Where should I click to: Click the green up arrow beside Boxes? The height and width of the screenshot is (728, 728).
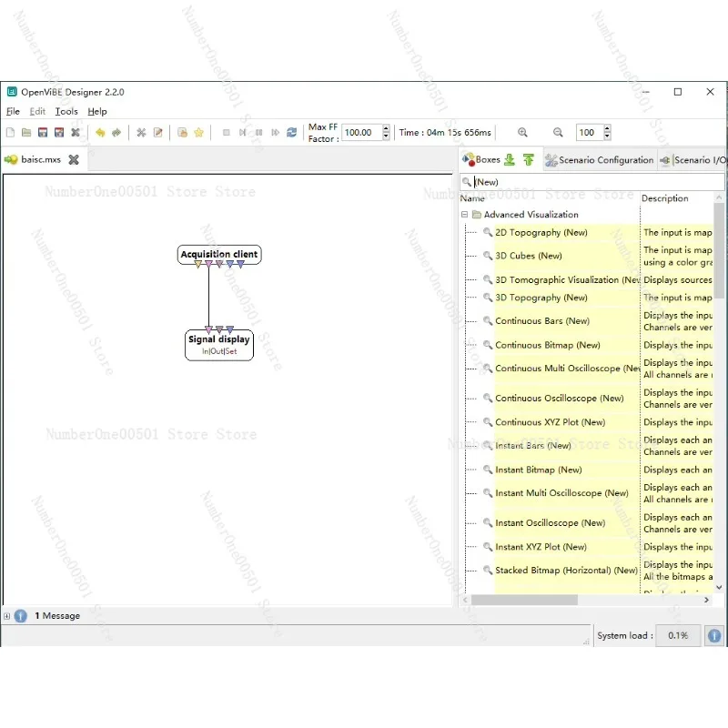point(529,160)
